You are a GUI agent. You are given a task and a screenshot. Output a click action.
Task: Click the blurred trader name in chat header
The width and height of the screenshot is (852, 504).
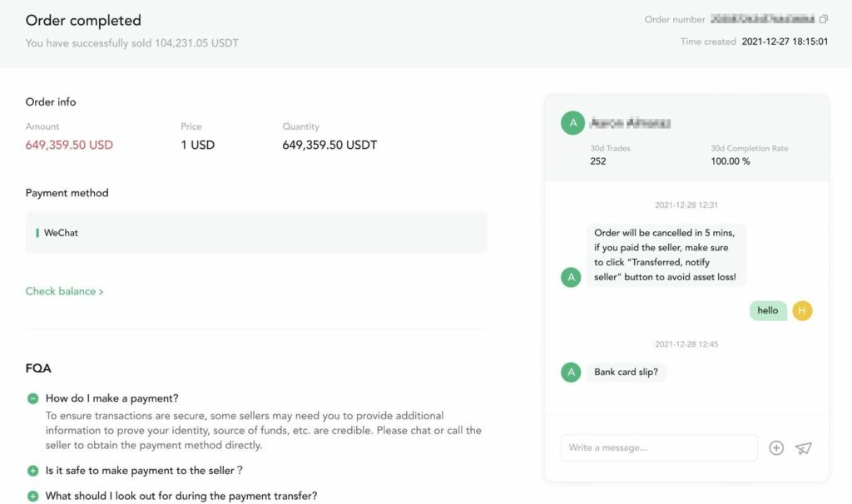coord(631,123)
